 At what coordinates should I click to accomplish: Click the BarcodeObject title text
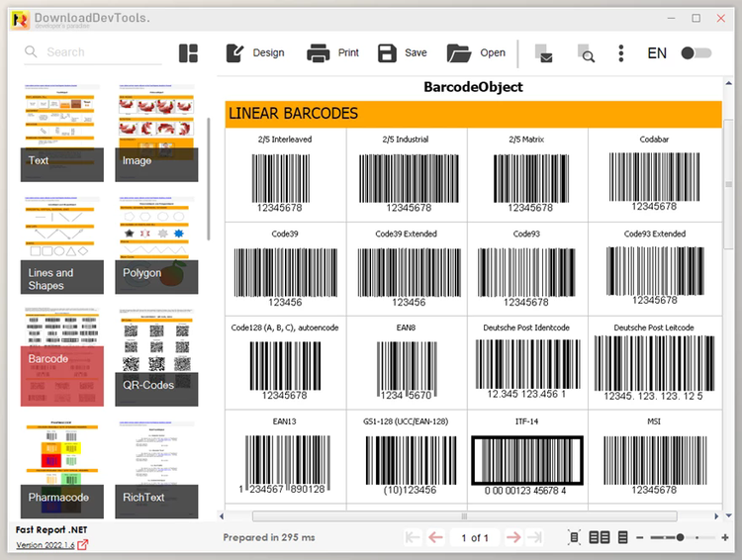pos(473,87)
